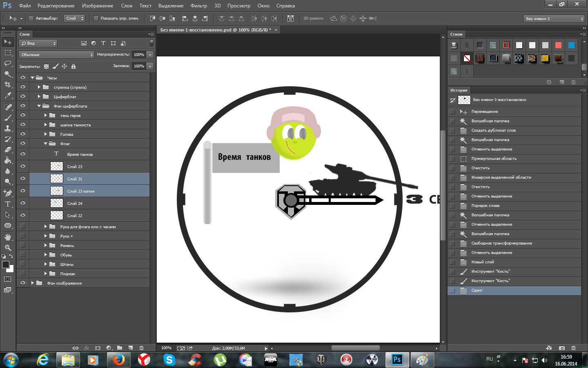Hide the Время танков text layer
This screenshot has height=368, width=588.
pos(23,154)
